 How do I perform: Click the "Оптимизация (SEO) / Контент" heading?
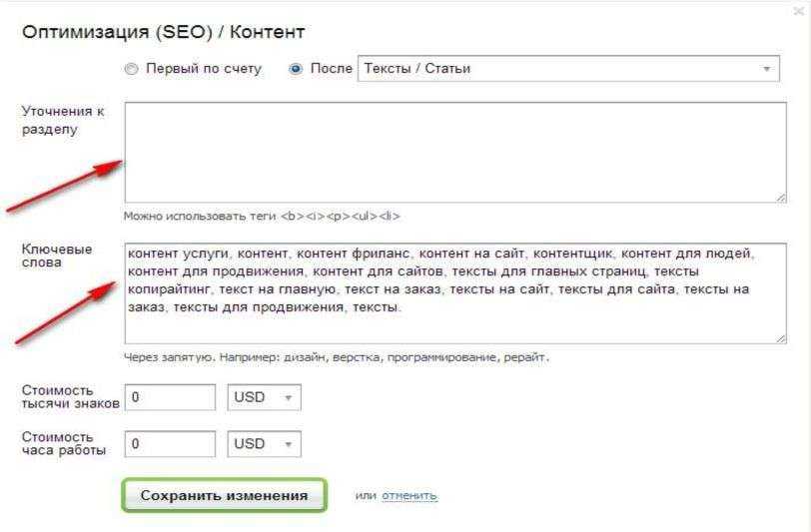pyautogui.click(x=163, y=32)
